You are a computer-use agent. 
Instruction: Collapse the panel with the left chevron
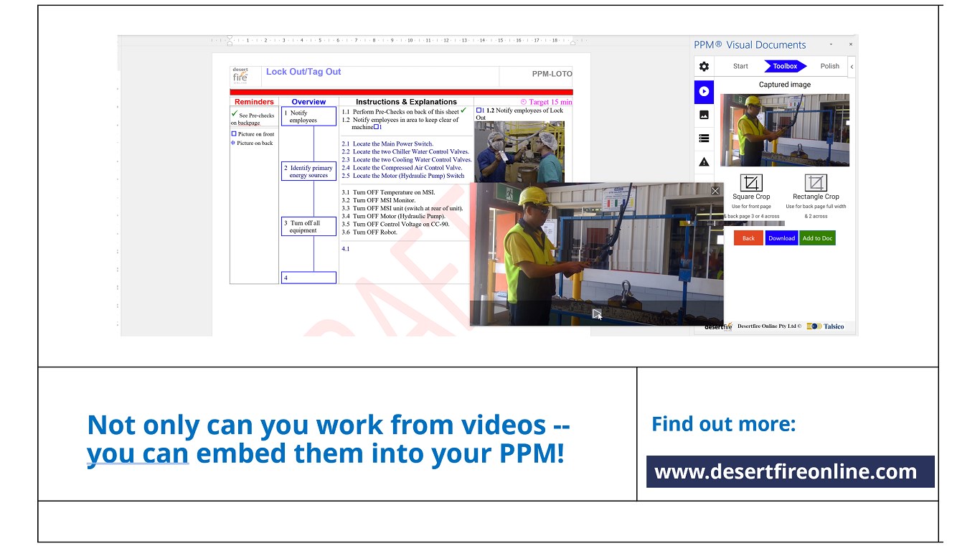coord(852,67)
